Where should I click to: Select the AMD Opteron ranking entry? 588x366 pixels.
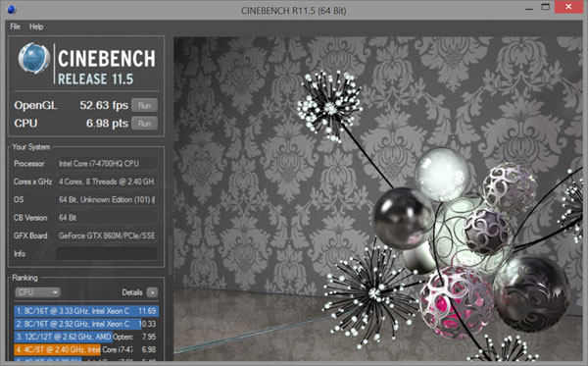click(86, 337)
